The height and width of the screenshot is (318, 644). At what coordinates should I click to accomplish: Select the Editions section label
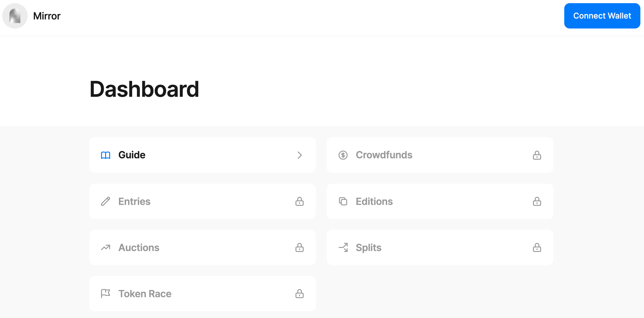coord(374,202)
